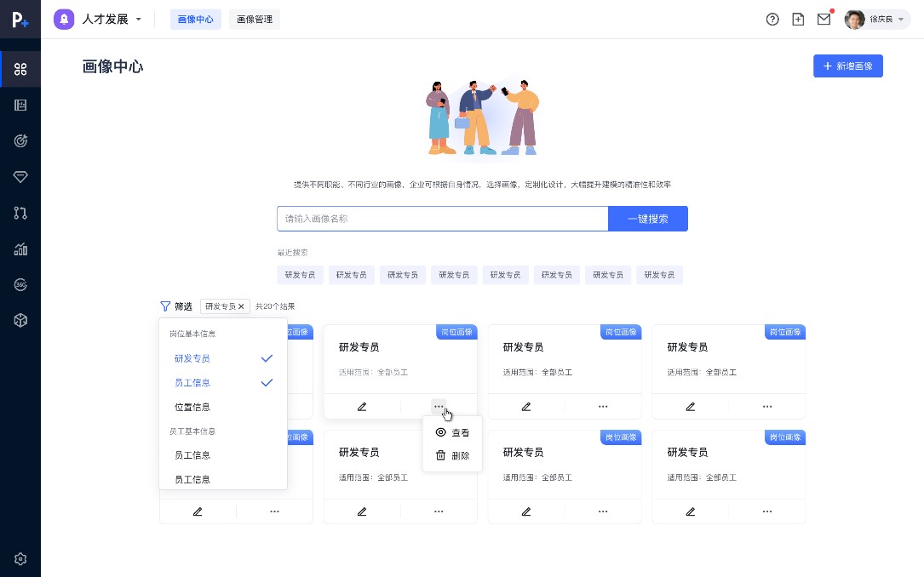The height and width of the screenshot is (577, 924).
Task: Select the bar chart icon in the left sidebar
Action: pos(20,249)
